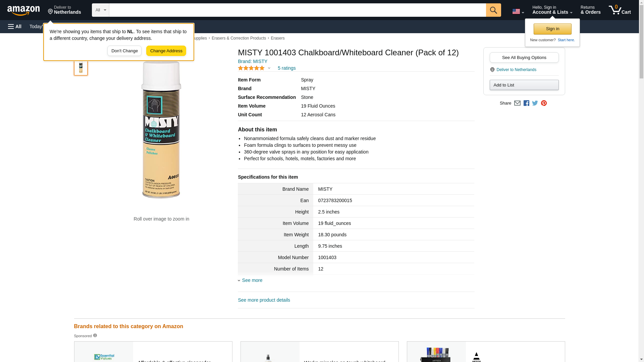The height and width of the screenshot is (362, 644).
Task: Share product via email icon
Action: pos(517,103)
